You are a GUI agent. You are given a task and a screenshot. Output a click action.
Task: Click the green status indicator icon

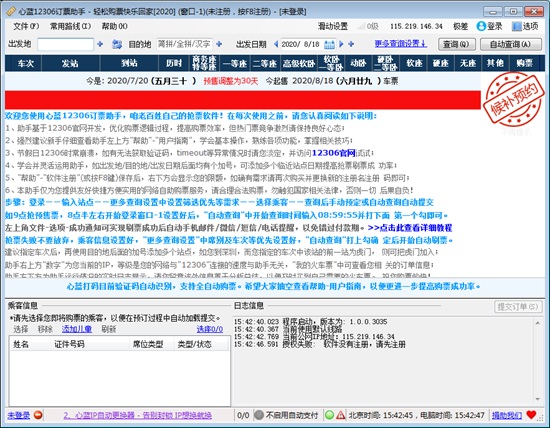(x=329, y=415)
